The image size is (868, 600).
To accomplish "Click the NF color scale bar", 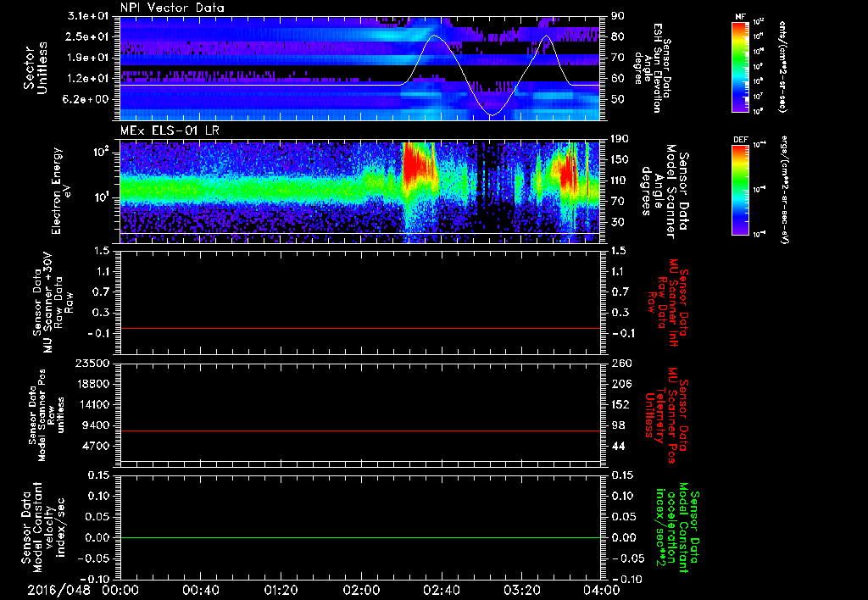I will [740, 66].
